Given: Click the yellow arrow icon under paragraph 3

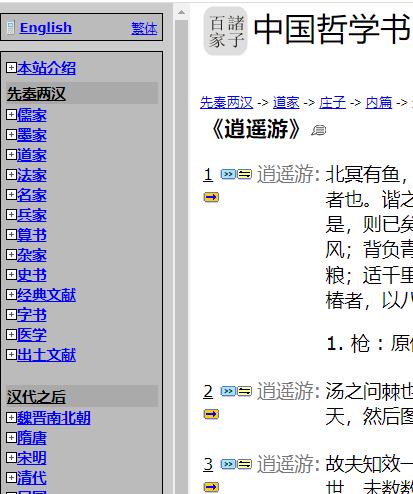Looking at the screenshot, I should (211, 487).
